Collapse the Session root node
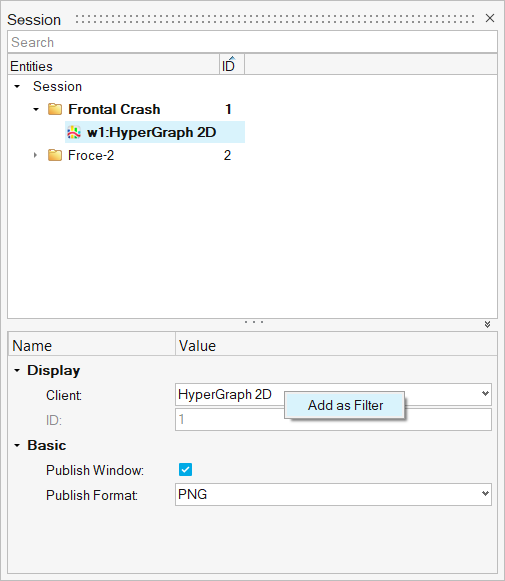Image resolution: width=505 pixels, height=581 pixels. (x=17, y=87)
